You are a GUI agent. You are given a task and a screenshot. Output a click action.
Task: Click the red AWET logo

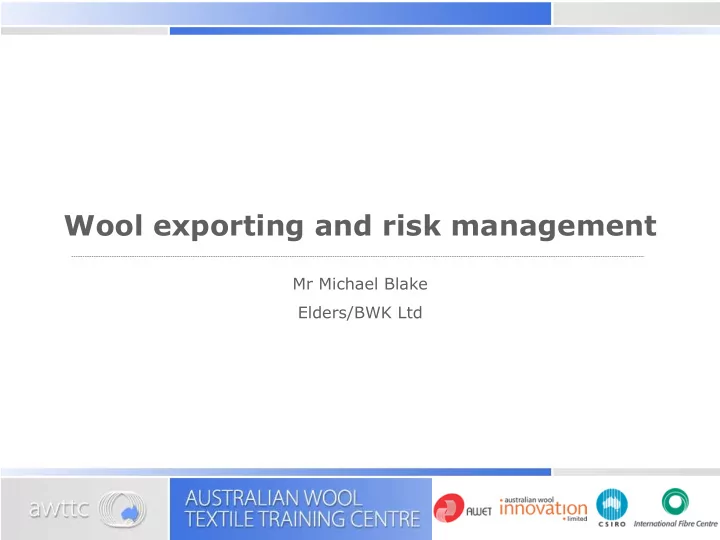pyautogui.click(x=462, y=508)
